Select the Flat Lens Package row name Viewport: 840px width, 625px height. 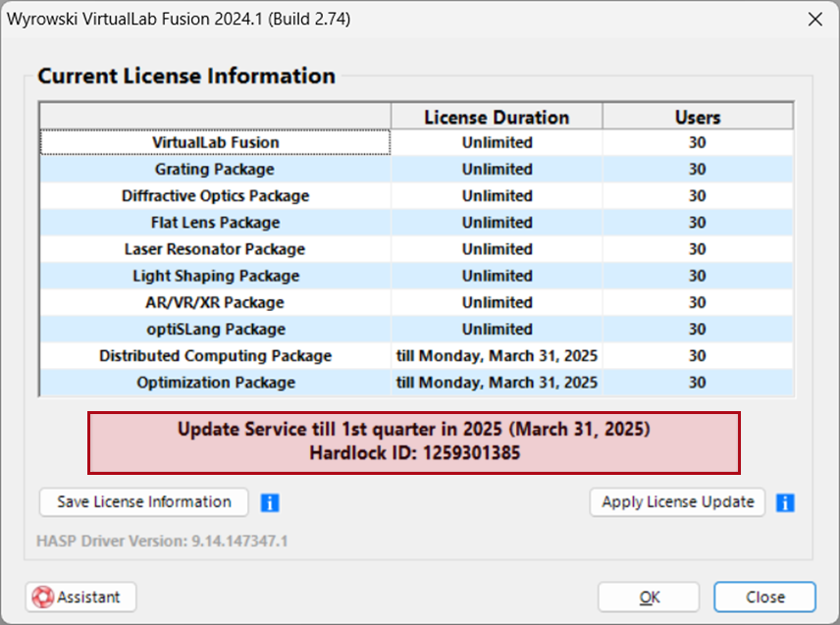click(x=215, y=223)
